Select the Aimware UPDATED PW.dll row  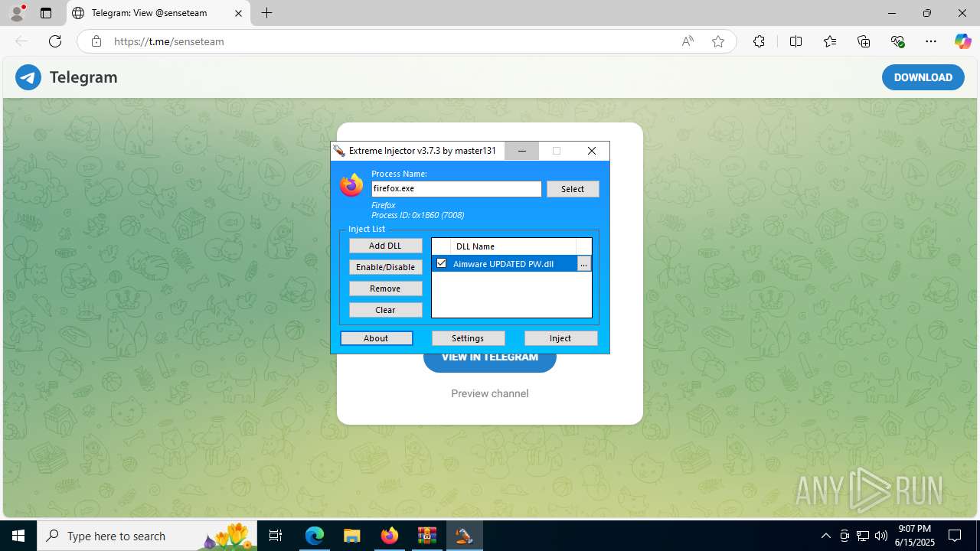click(504, 264)
